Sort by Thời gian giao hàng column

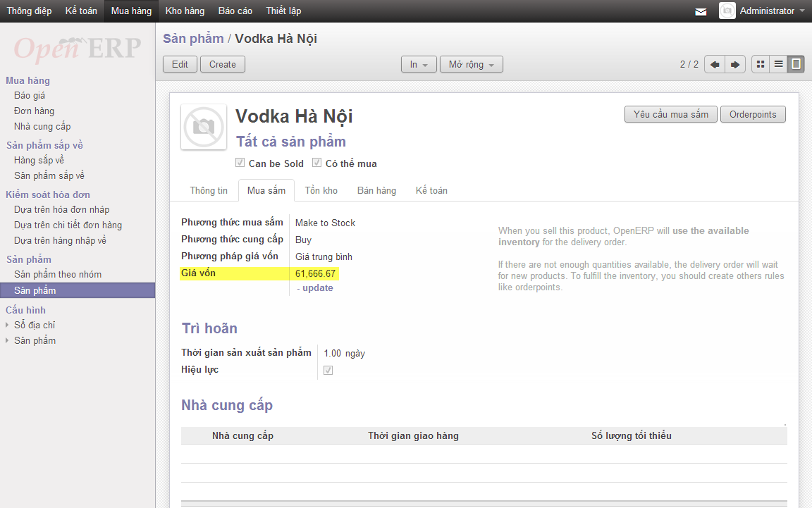click(x=413, y=436)
